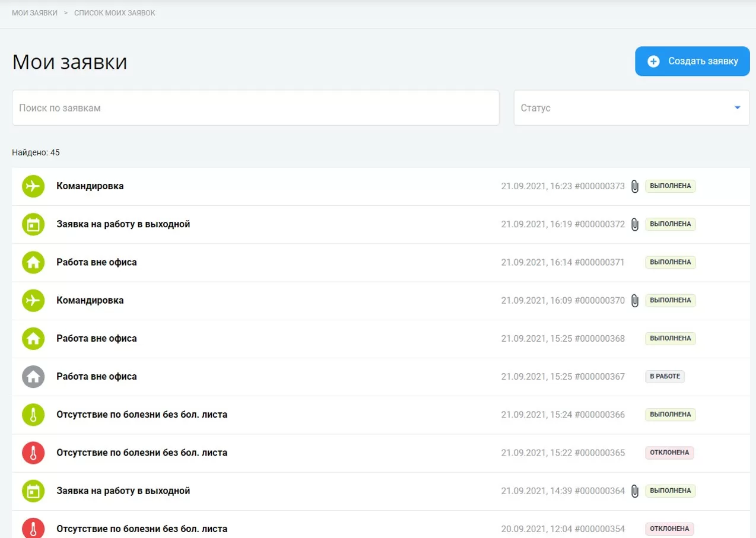Click Отклонена badge of request #000000365
Viewport: 756px width, 538px height.
[669, 453]
